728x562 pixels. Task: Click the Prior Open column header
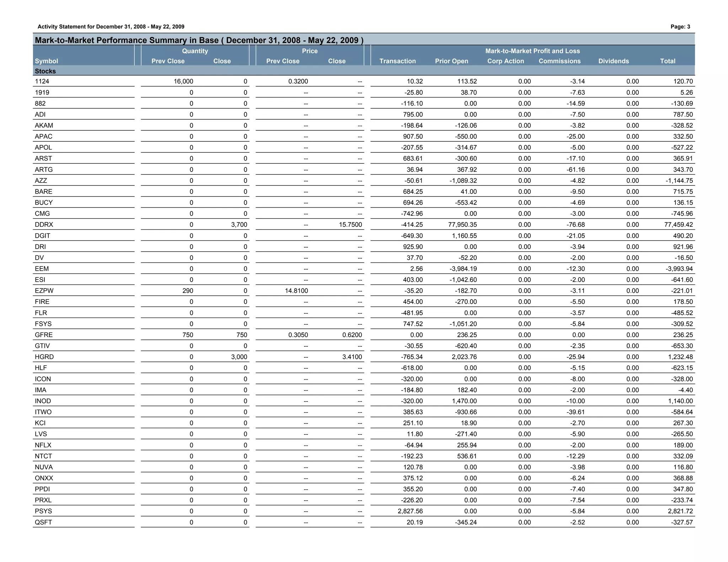click(x=451, y=61)
